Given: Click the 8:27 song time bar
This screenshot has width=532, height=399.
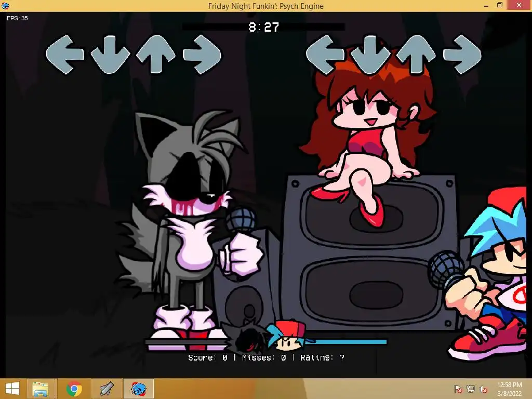Looking at the screenshot, I should coord(263,27).
